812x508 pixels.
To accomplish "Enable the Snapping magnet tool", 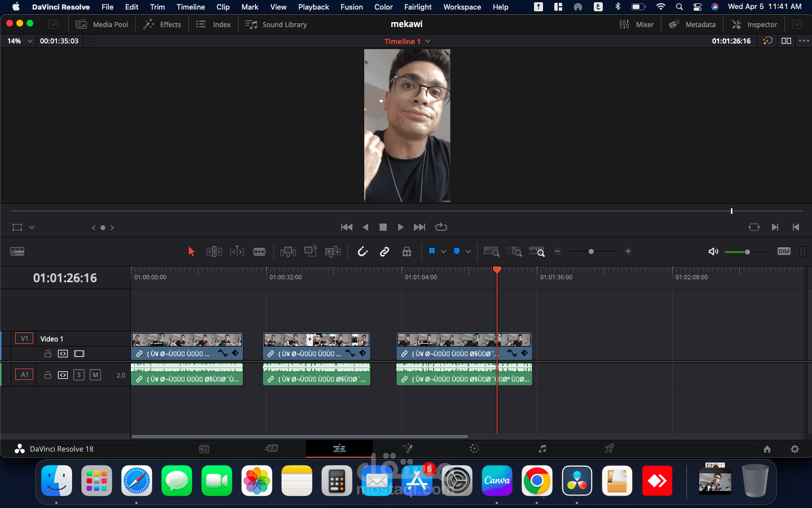I will point(363,251).
